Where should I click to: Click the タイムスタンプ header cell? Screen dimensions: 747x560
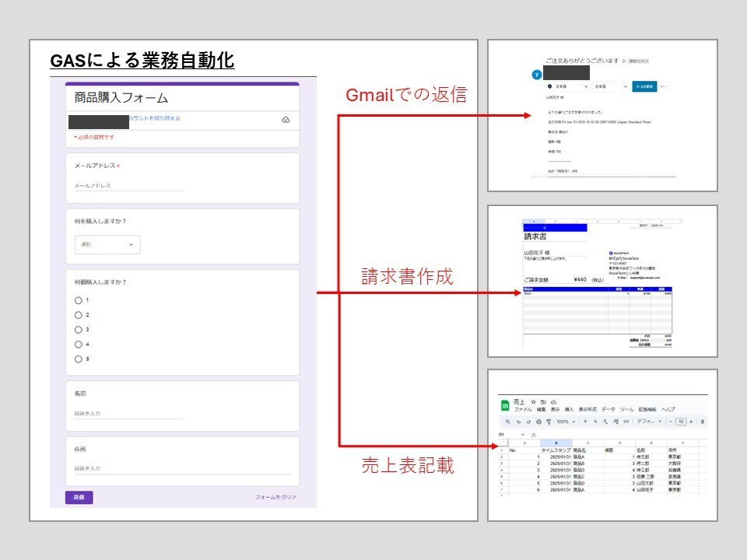[556, 450]
